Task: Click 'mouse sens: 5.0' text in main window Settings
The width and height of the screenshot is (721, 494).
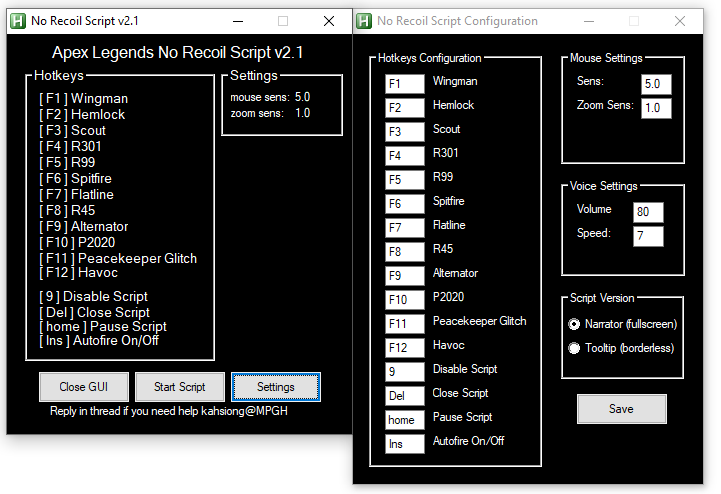Action: pyautogui.click(x=270, y=97)
